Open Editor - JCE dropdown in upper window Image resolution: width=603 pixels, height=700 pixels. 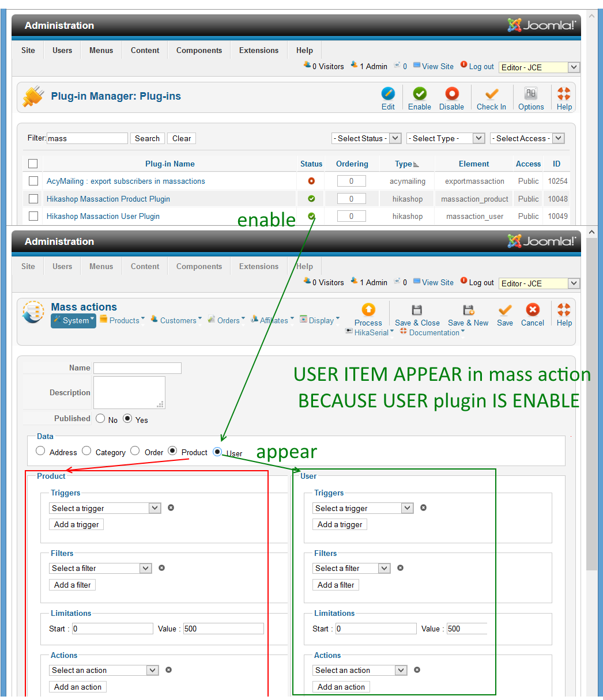[x=539, y=67]
